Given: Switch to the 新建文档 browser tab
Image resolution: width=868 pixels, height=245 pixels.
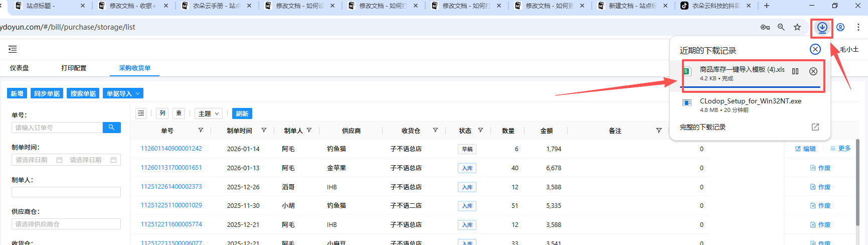Looking at the screenshot, I should [x=632, y=6].
